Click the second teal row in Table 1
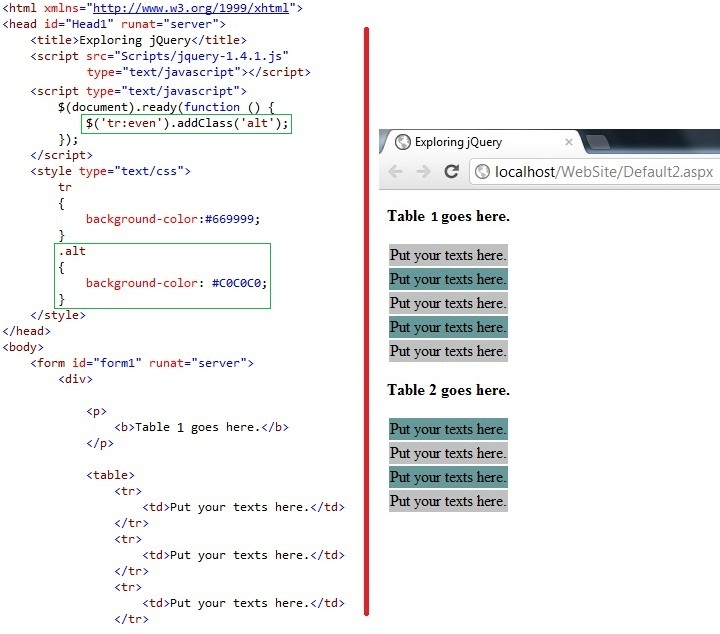Viewport: 720px width, 634px height. 448,327
